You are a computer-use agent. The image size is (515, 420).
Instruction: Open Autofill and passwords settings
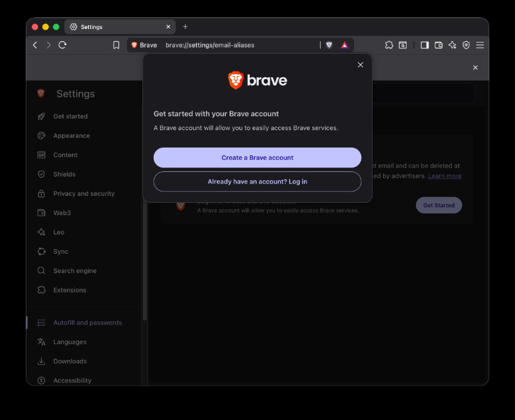(88, 323)
